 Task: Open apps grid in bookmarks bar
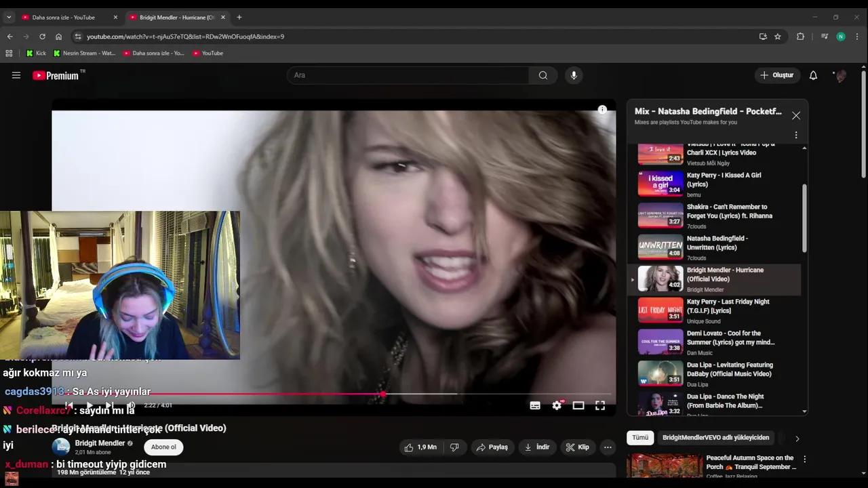pos(9,53)
